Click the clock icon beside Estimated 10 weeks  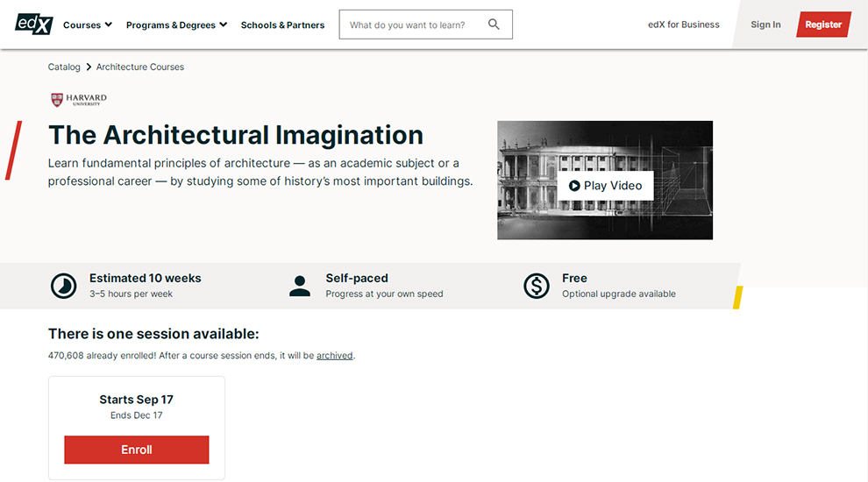tap(64, 286)
